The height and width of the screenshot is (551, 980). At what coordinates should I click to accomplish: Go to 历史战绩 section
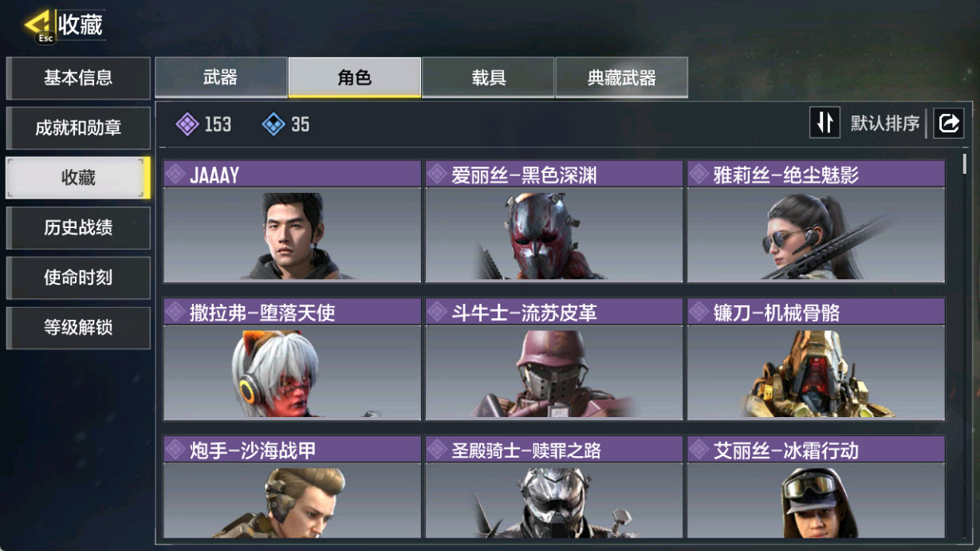tap(78, 228)
